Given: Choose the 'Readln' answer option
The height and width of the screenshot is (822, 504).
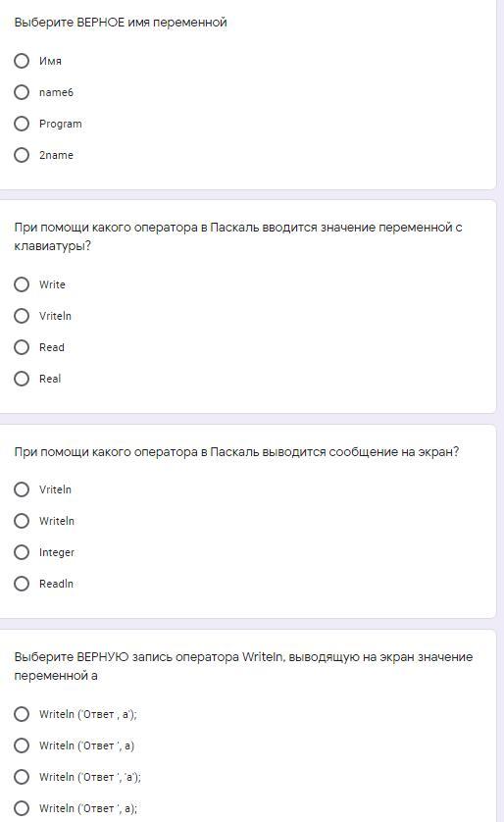Looking at the screenshot, I should click(x=22, y=584).
